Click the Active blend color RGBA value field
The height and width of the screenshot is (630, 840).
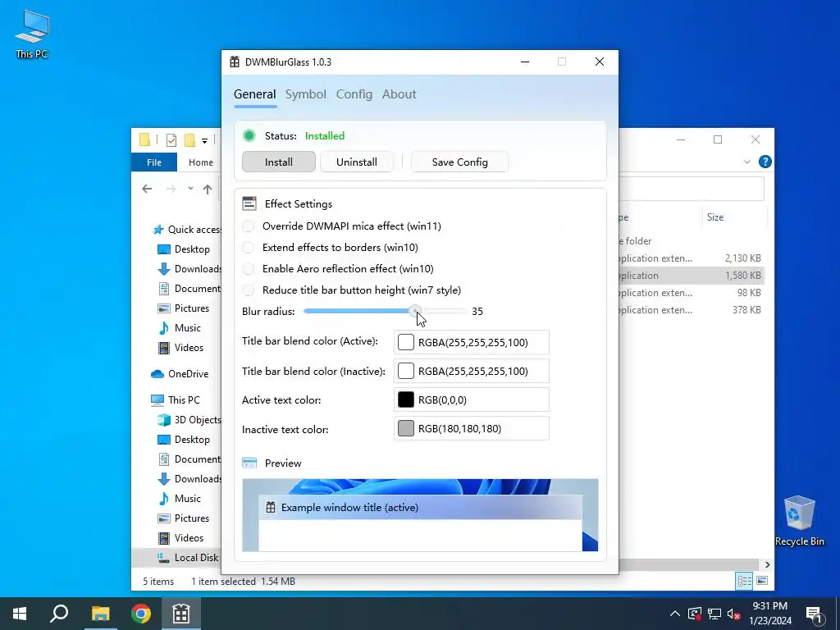click(472, 342)
